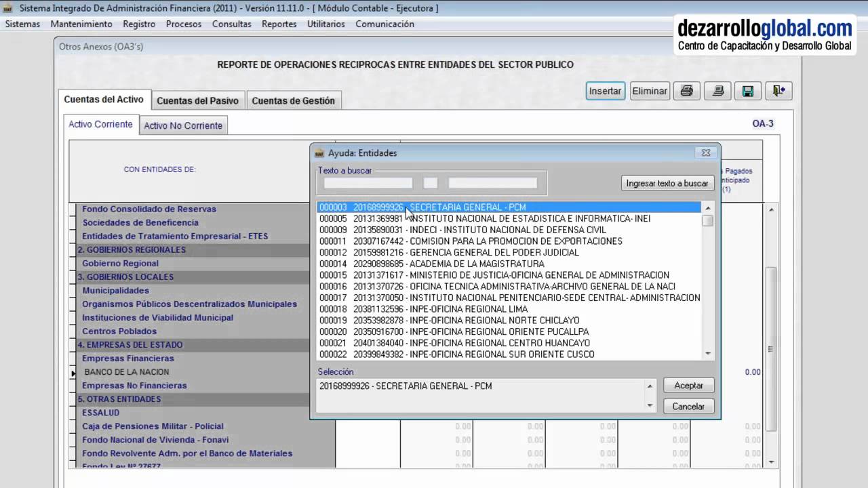Image resolution: width=868 pixels, height=488 pixels.
Task: Select the Activo No Corriente subtab
Action: tap(183, 125)
